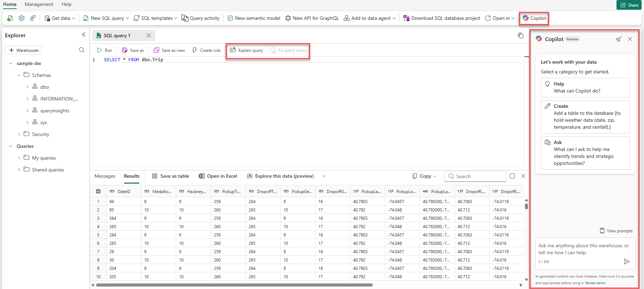Expand the Security folder
Viewport: 644px width, 289px height.
tap(19, 134)
